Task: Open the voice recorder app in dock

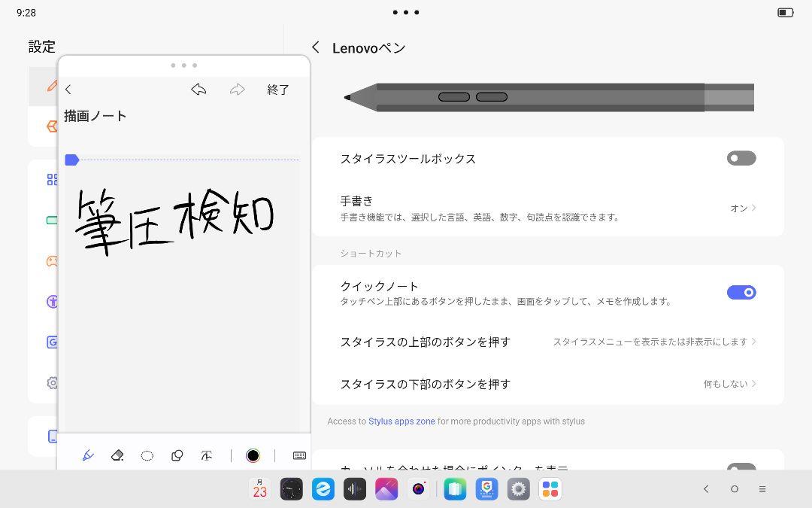Action: (x=355, y=489)
